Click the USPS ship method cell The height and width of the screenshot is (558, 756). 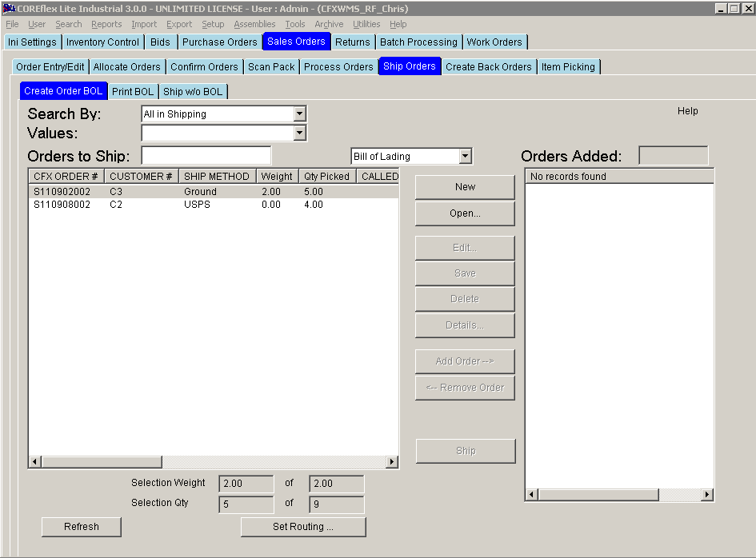197,205
